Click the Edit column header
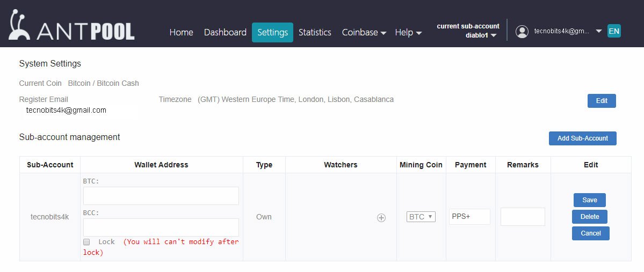Image resolution: width=644 pixels, height=272 pixels. pos(591,165)
